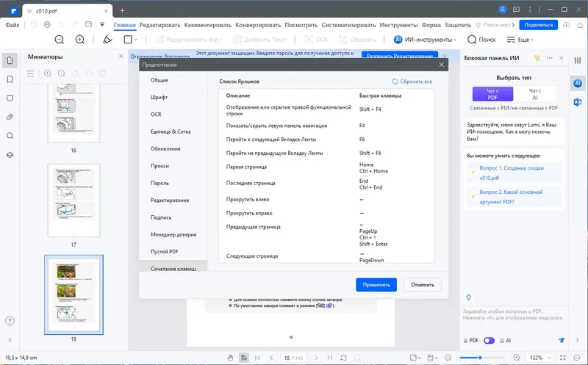Open the Комментировать ribbon tab
The width and height of the screenshot is (588, 365).
coord(208,25)
